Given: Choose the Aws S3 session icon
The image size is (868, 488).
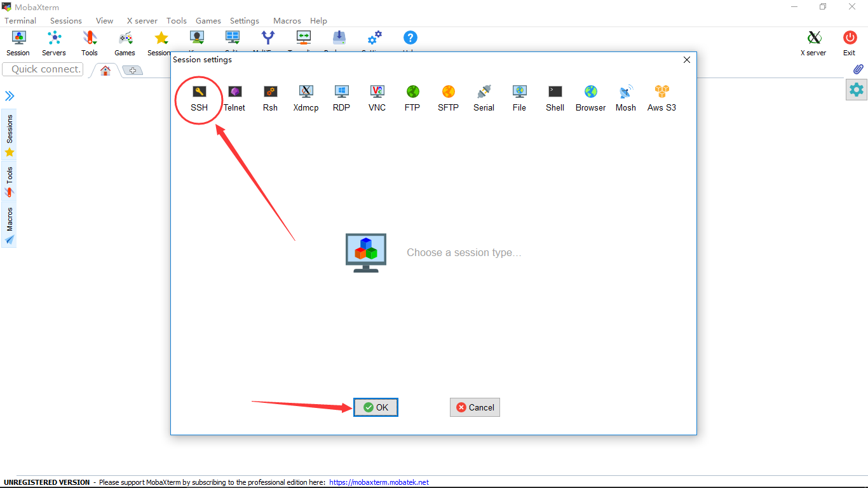Looking at the screenshot, I should (x=661, y=98).
